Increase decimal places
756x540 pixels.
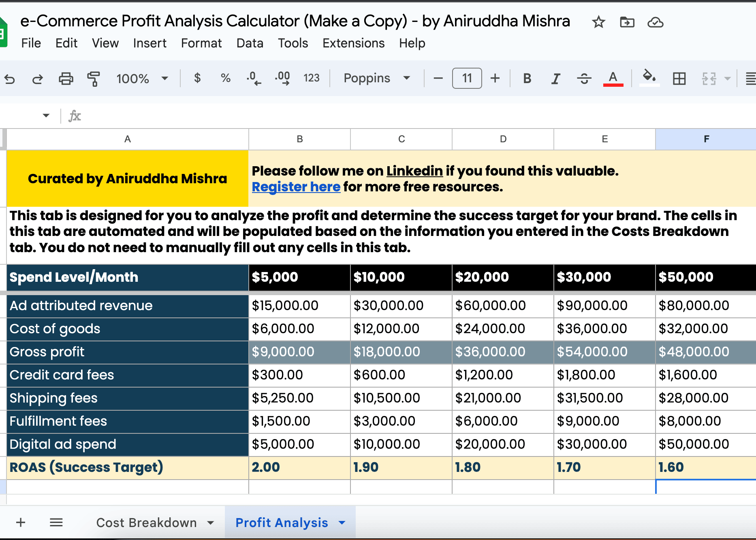click(x=282, y=78)
